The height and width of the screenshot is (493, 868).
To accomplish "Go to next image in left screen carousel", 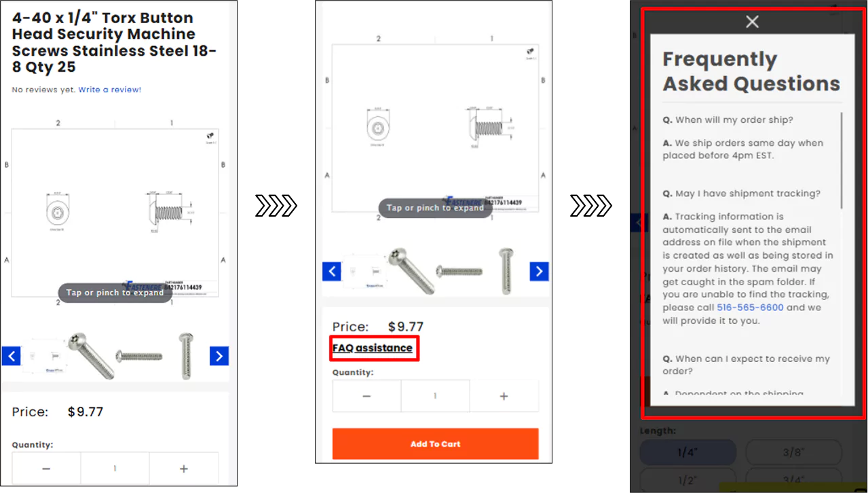I will [x=219, y=356].
